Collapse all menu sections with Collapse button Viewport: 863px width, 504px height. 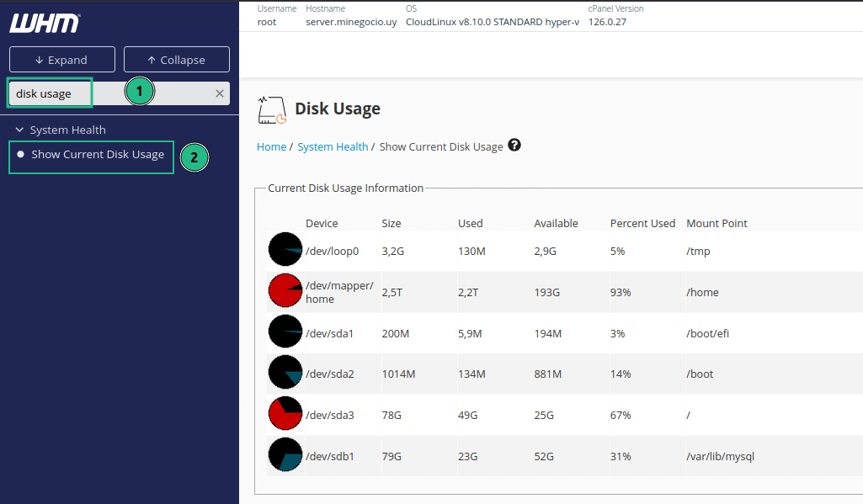pos(177,60)
